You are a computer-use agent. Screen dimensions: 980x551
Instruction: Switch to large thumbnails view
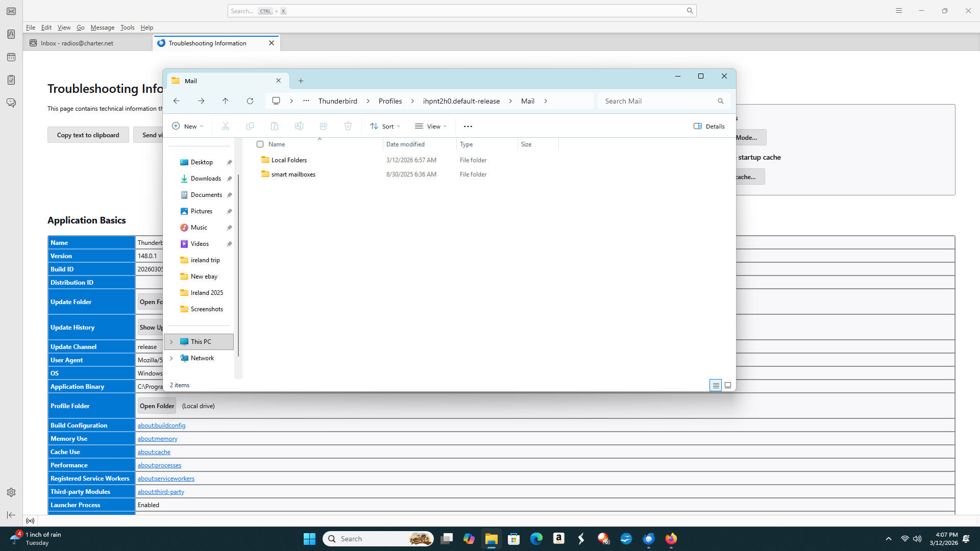click(x=728, y=385)
